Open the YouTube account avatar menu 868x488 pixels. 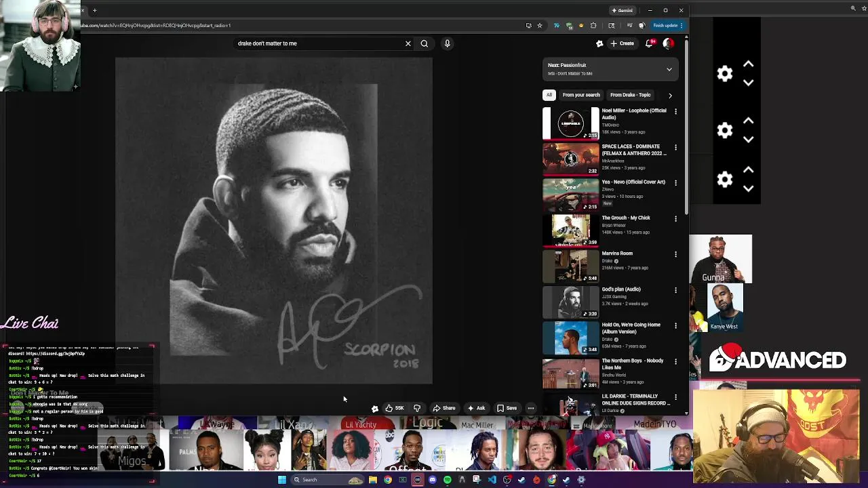tap(668, 43)
